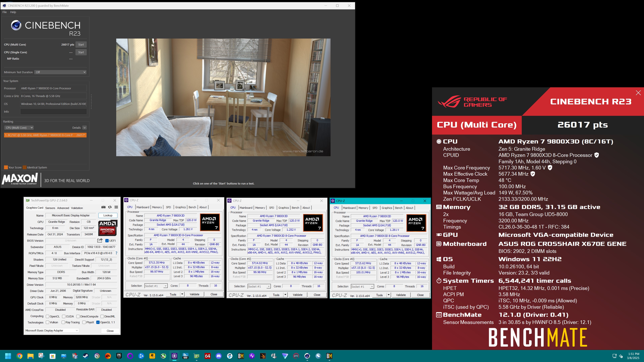Open Tools dropdown arrow in middle CPU-Z
This screenshot has height=362, width=644.
coord(285,295)
